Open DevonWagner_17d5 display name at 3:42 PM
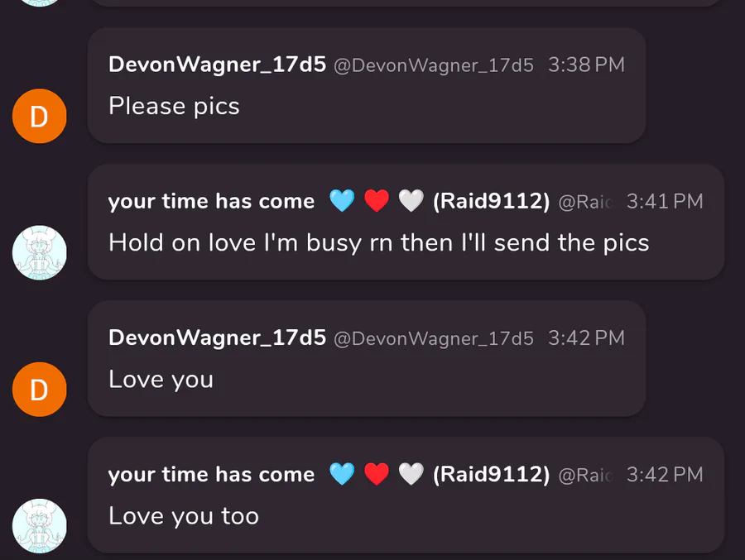Screen dimensions: 745x560 pyautogui.click(x=217, y=338)
